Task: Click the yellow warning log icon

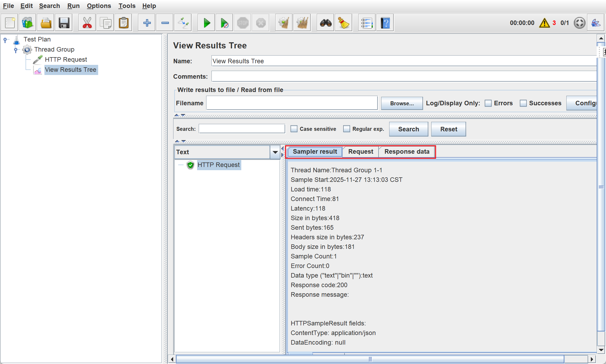Action: pos(545,23)
